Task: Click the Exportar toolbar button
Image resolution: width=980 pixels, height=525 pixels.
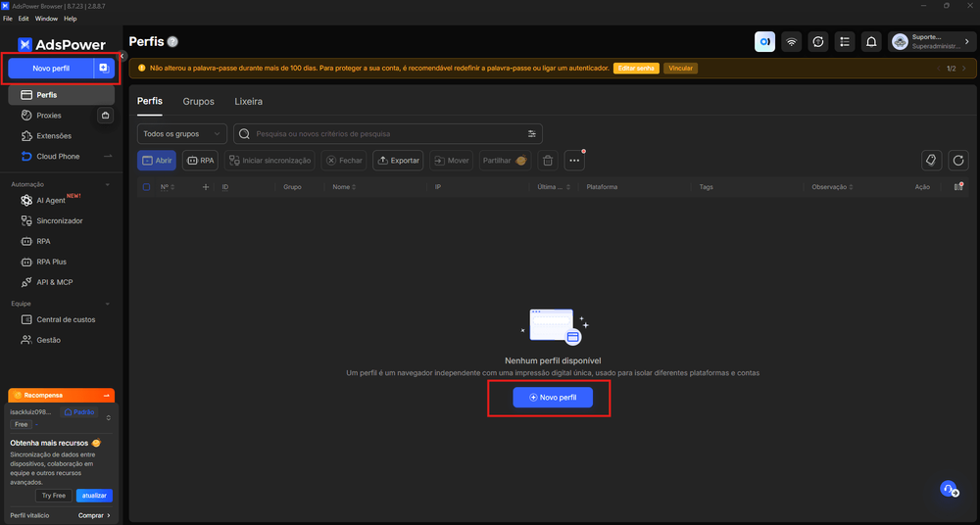Action: 398,161
